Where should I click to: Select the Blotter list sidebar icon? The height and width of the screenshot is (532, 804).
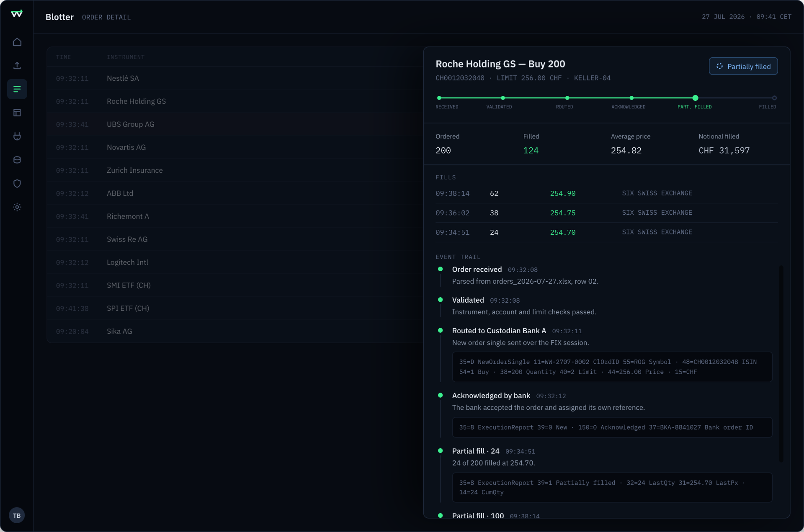coord(17,89)
